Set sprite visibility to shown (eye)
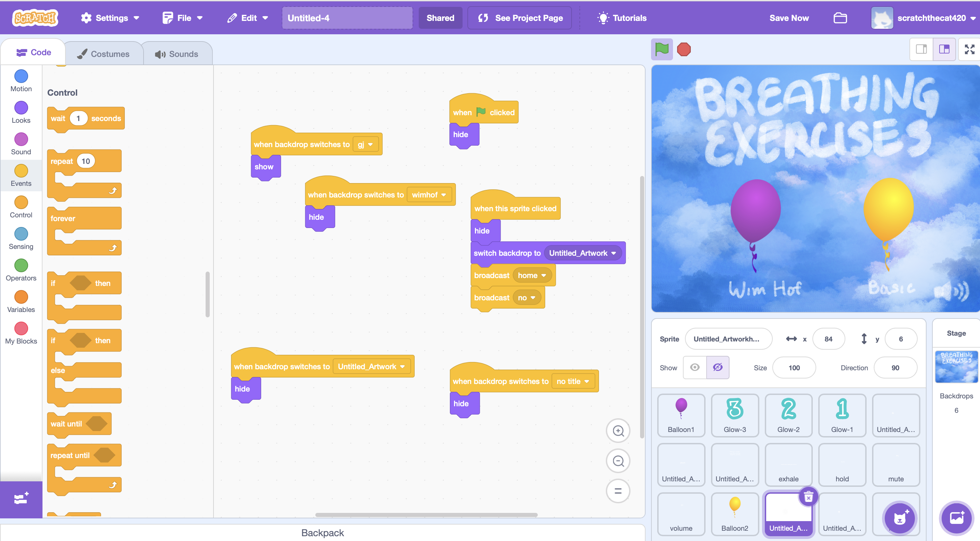This screenshot has width=980, height=541. click(695, 368)
